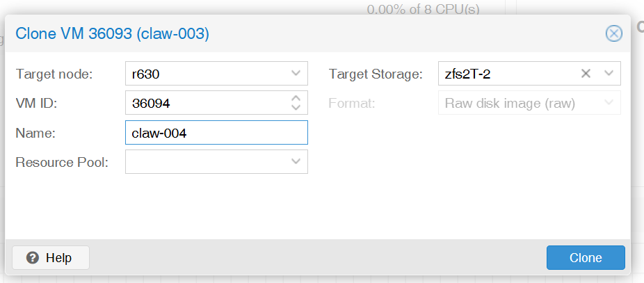Open the Resource Pool dropdown arrow

pos(296,162)
